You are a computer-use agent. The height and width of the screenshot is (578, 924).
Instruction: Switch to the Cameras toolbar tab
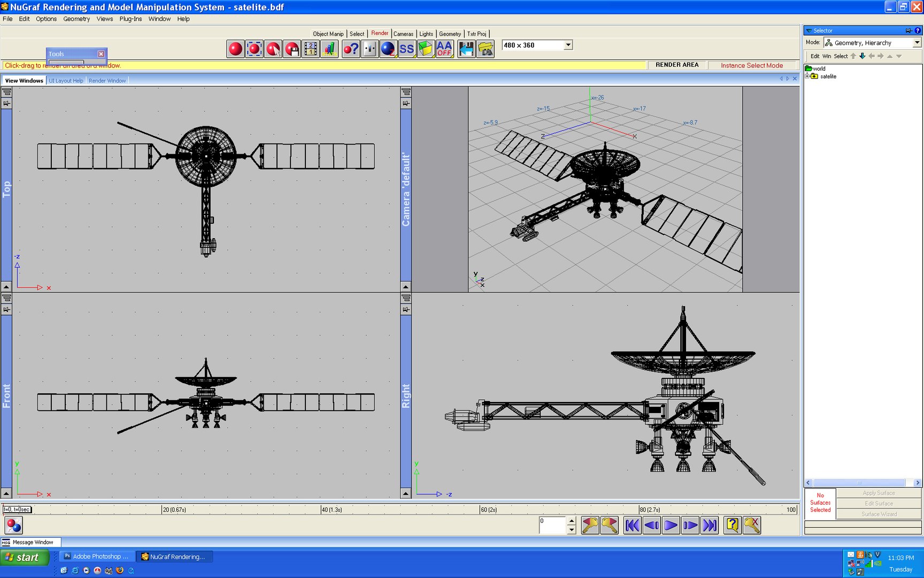click(403, 34)
